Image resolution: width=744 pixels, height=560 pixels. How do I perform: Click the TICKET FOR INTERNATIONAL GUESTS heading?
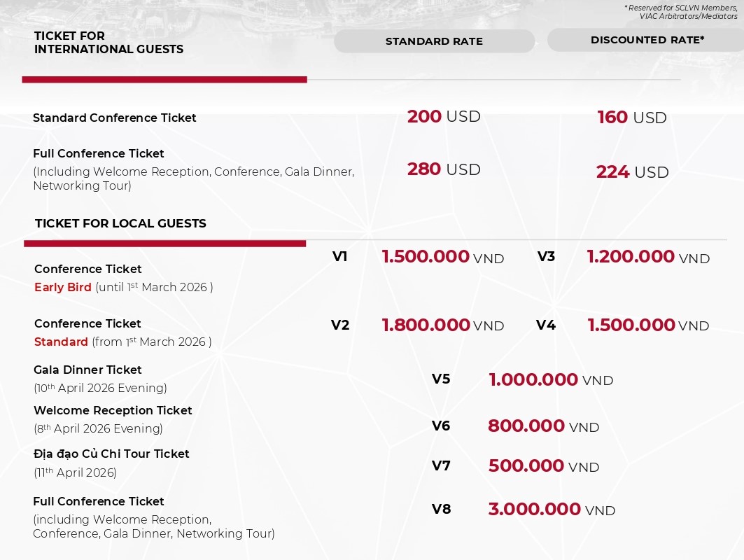[108, 43]
